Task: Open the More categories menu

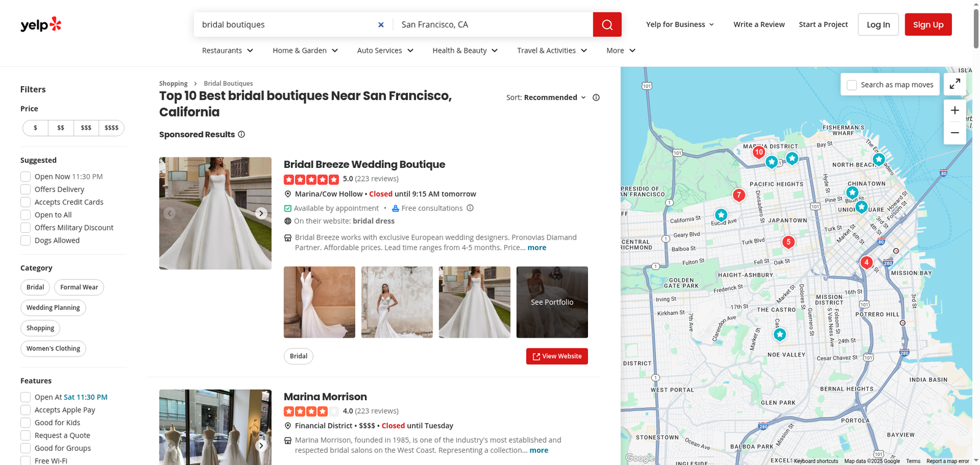Action: [x=621, y=50]
